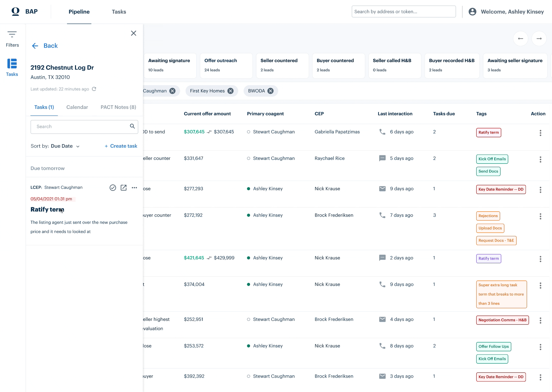The image size is (552, 392).
Task: Switch to the Pipeline tab
Action: click(79, 12)
